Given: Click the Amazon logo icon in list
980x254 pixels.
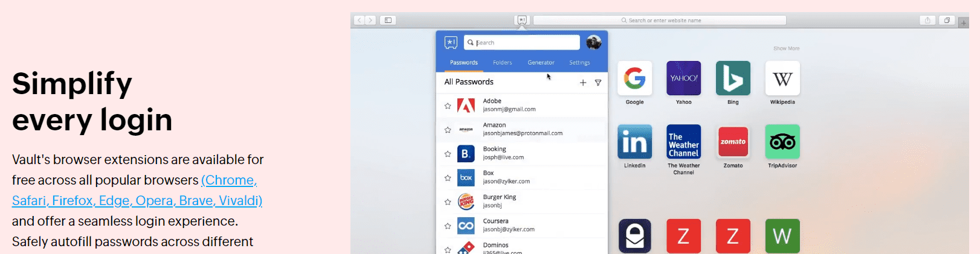Looking at the screenshot, I should pos(466,130).
